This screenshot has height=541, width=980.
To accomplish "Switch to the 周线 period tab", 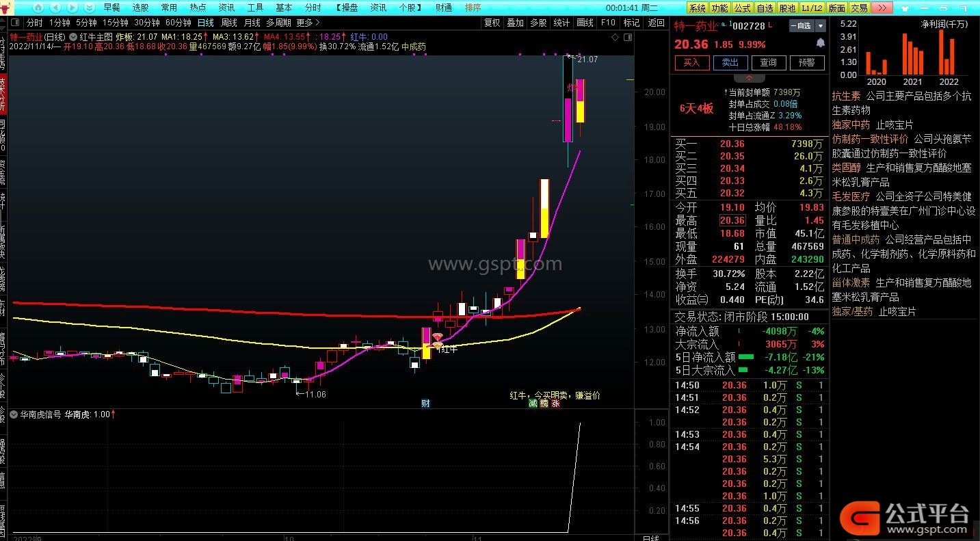I will [228, 23].
